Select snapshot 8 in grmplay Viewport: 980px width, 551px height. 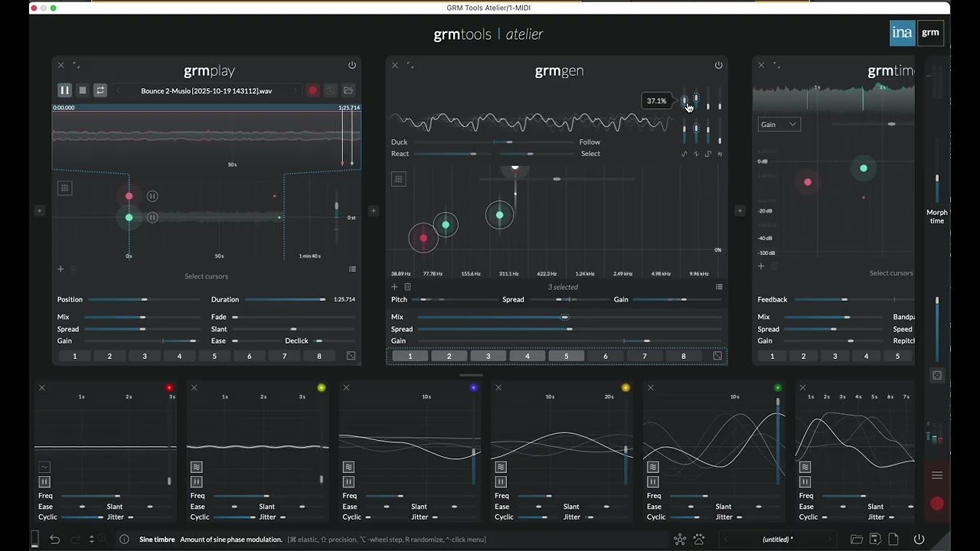319,356
